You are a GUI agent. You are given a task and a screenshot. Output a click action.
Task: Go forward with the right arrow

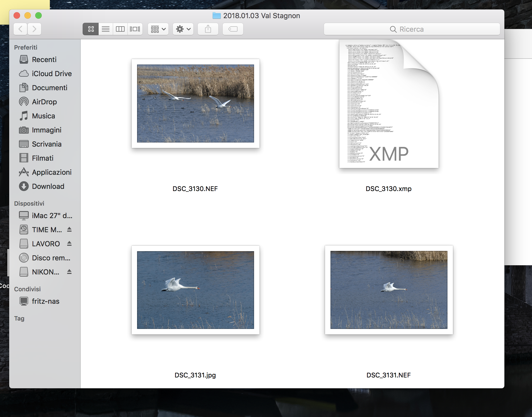pos(34,29)
